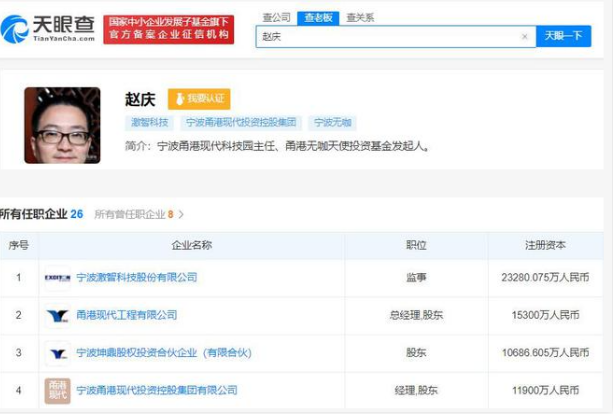The width and height of the screenshot is (613, 414).
Task: Select the 注册资本 column header
Action: click(x=545, y=246)
